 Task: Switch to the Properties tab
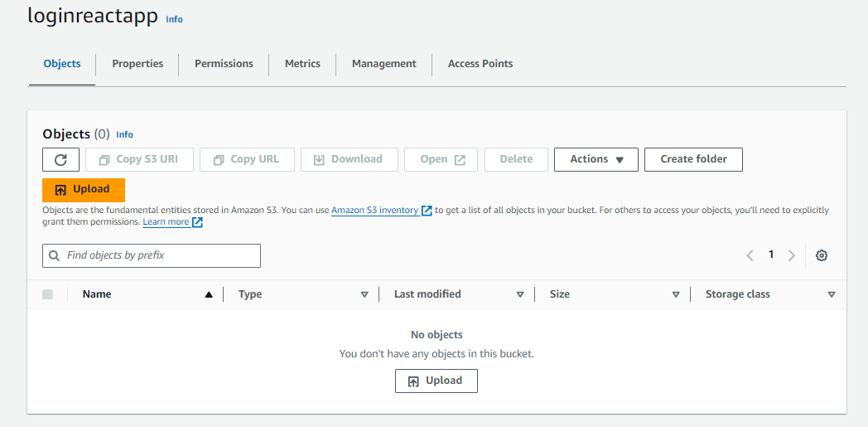(x=137, y=64)
